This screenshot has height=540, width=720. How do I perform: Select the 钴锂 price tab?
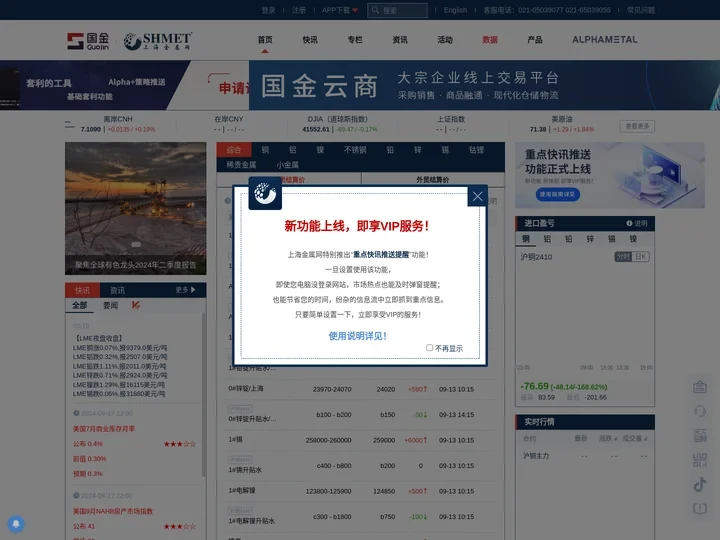pos(476,150)
